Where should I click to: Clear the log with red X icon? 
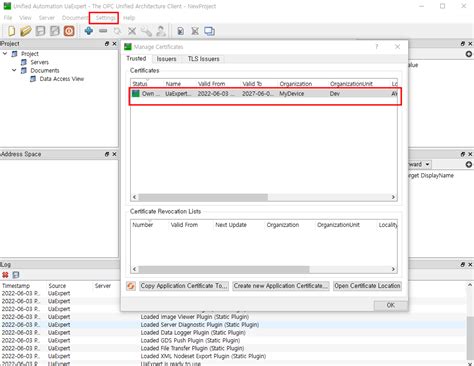[x=5, y=275]
